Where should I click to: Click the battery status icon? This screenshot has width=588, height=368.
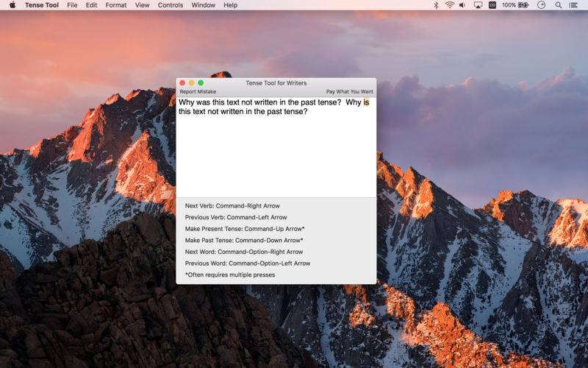click(523, 5)
